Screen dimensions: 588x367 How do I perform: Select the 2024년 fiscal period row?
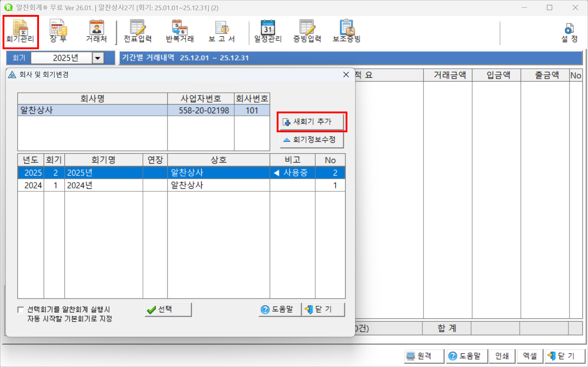pyautogui.click(x=182, y=186)
